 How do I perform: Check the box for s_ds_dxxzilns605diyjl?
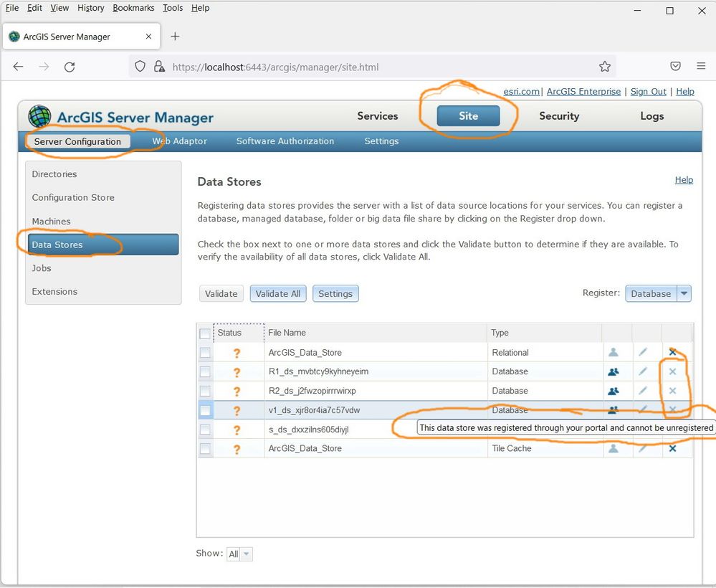(205, 430)
